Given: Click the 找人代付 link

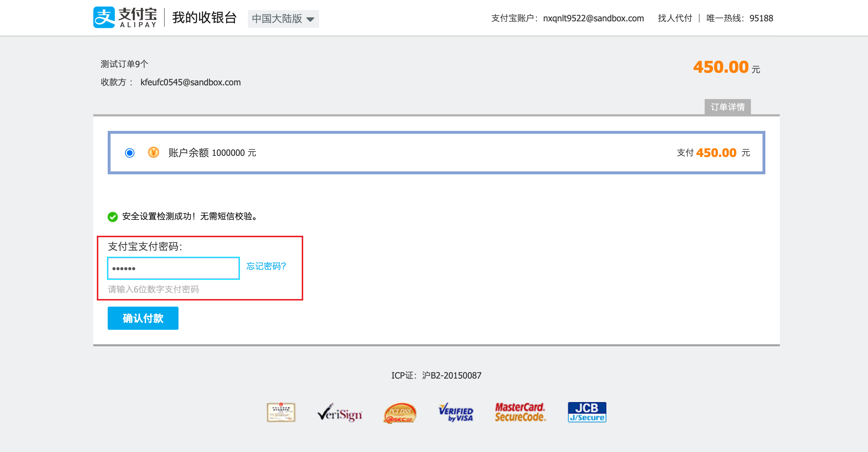Looking at the screenshot, I should (675, 18).
